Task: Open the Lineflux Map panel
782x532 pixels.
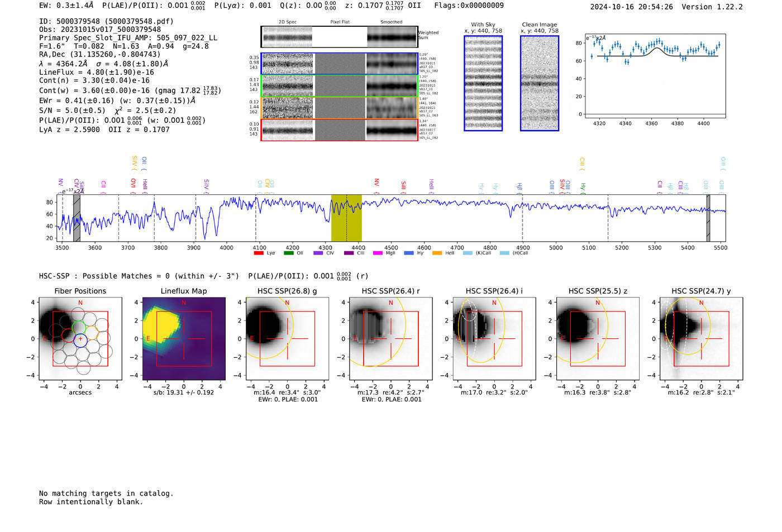Action: [184, 339]
